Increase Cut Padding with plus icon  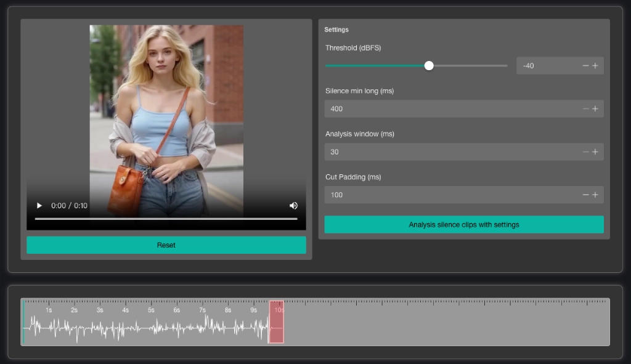tap(595, 195)
